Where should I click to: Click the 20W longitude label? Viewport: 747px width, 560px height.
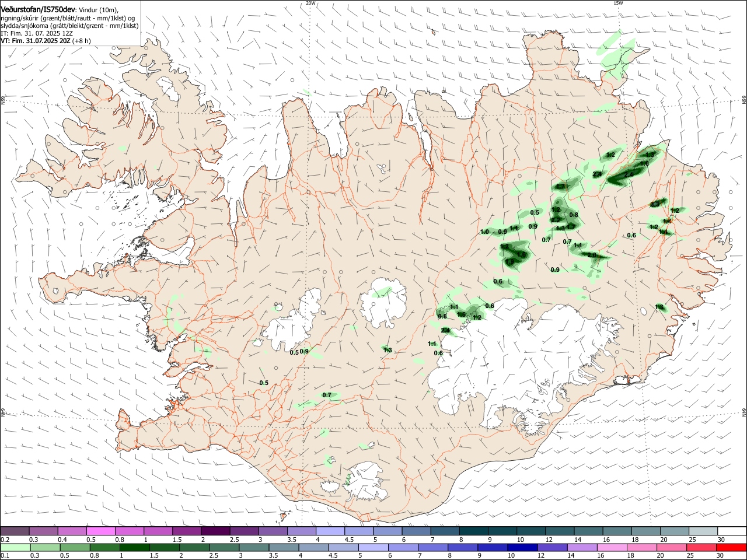[x=311, y=3]
